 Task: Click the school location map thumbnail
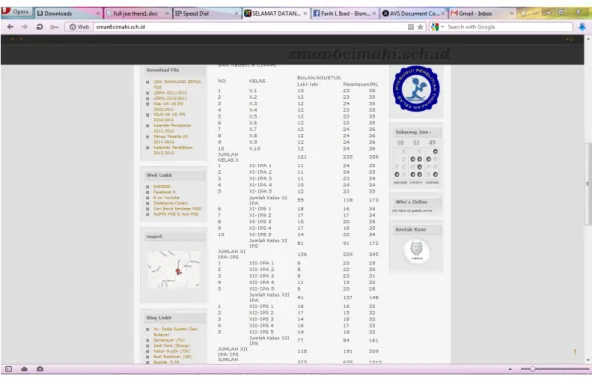[x=174, y=270]
